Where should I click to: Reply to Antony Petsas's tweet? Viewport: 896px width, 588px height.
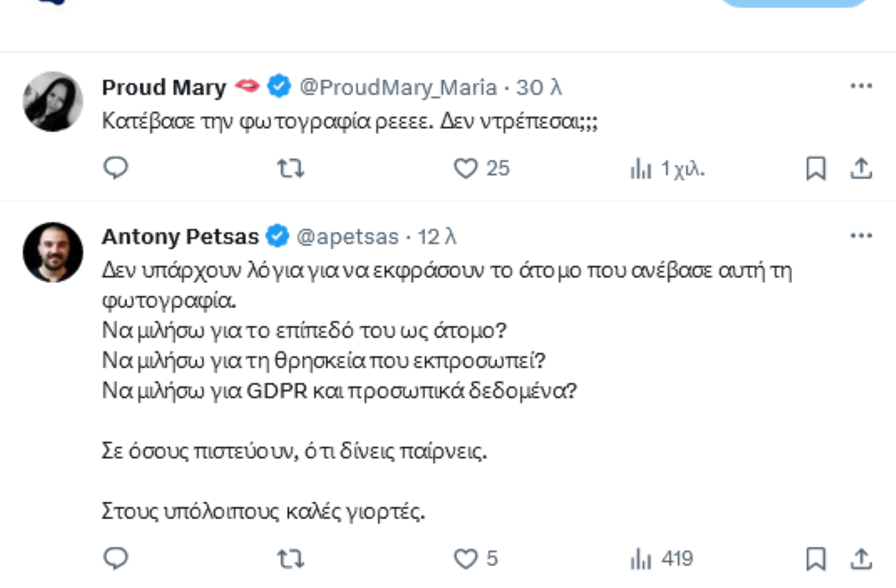coord(116,559)
